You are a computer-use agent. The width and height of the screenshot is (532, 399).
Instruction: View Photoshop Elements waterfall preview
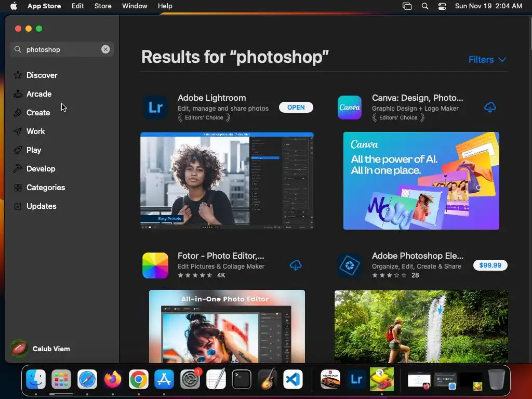[421, 326]
